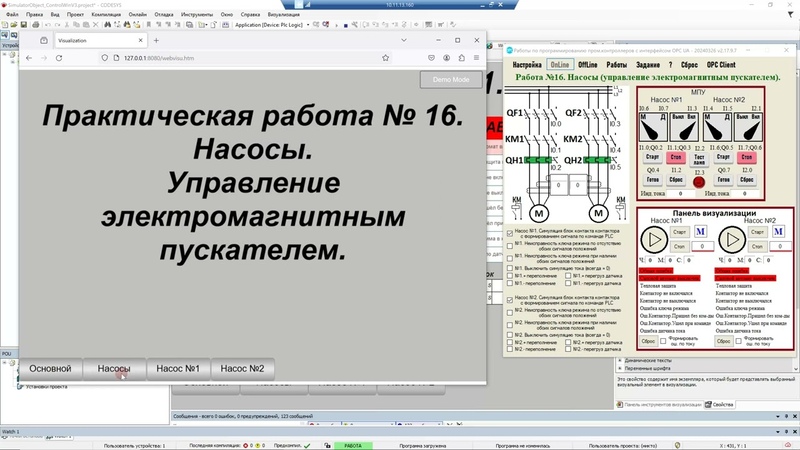
Task: Click the blue stop square in the CODESYS toolbar
Action: tap(345, 25)
